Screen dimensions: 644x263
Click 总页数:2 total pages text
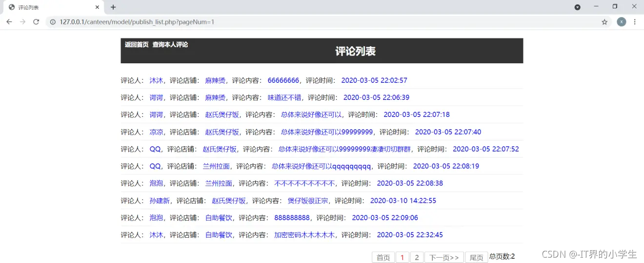(502, 256)
